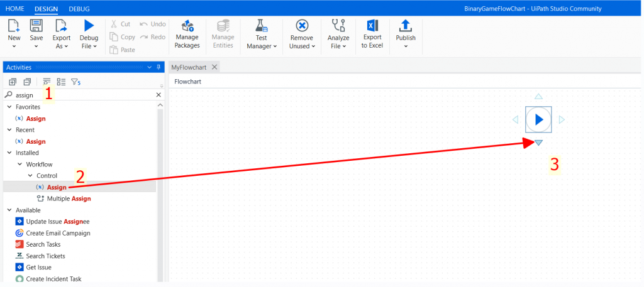The width and height of the screenshot is (644, 287).
Task: Collapse the Workflow tree node
Action: (x=19, y=165)
